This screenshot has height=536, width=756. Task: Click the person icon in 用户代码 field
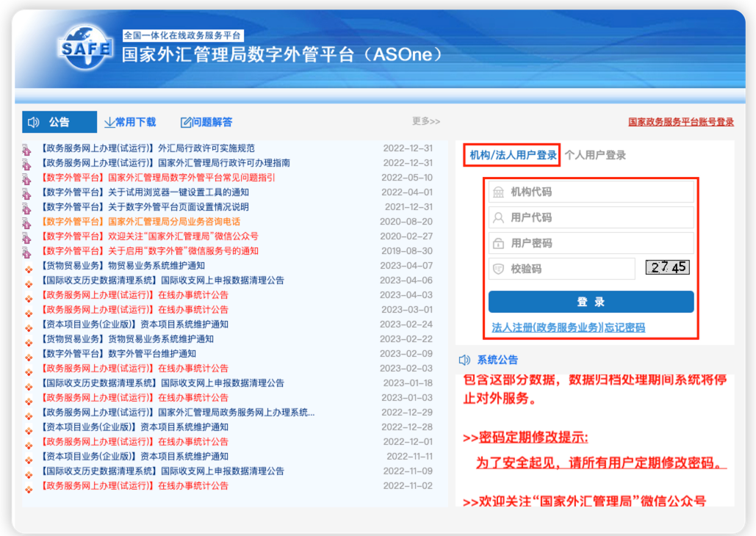click(498, 218)
